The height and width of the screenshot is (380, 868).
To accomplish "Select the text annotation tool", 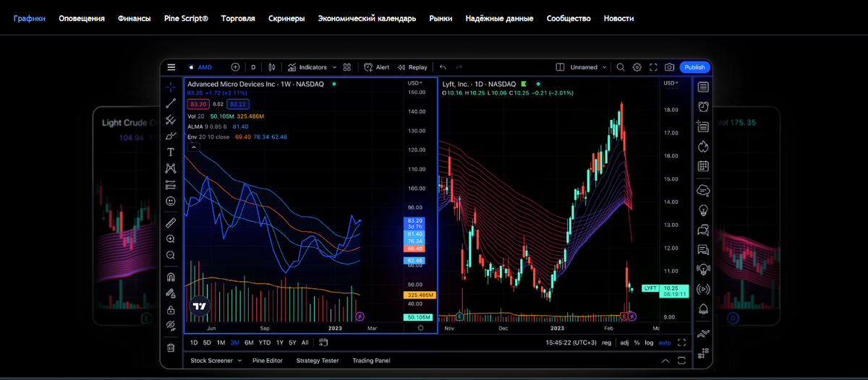I will point(171,152).
